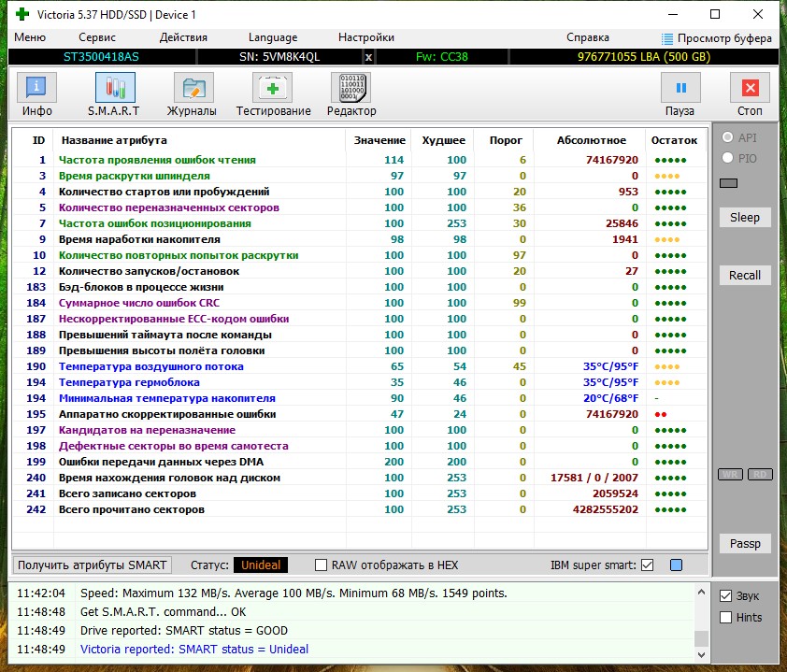
Task: Select row Время раскрутки шпинделя
Action: tap(359, 176)
